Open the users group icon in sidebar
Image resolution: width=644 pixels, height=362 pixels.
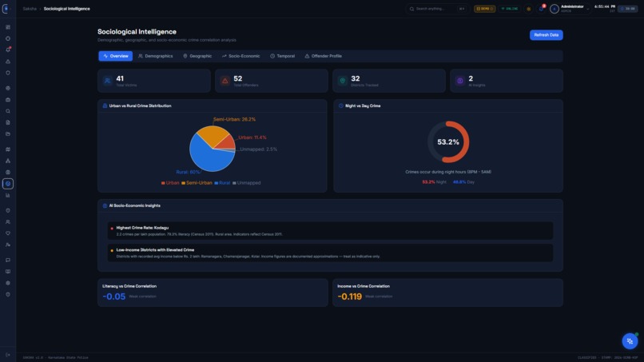(x=8, y=222)
